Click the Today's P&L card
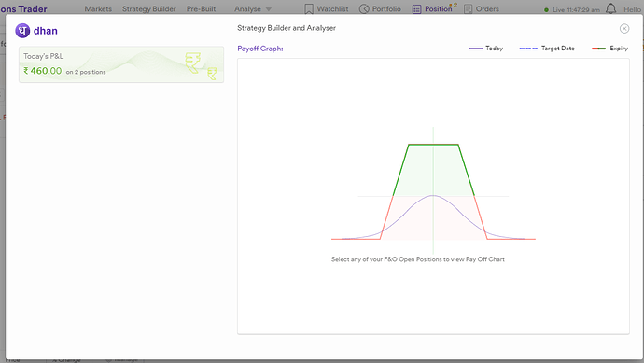Image resolution: width=644 pixels, height=363 pixels. (x=121, y=64)
